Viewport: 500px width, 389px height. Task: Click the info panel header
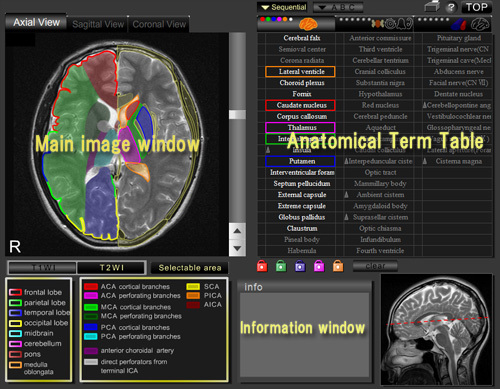pyautogui.click(x=304, y=287)
